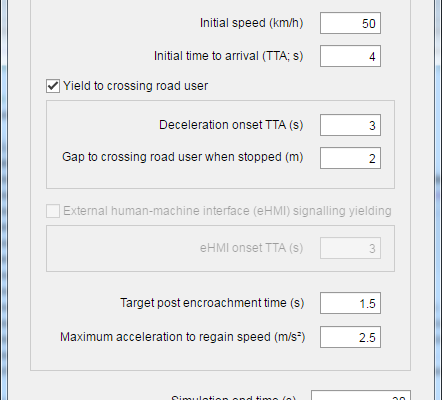Toggle the eHMI signalling yielding checkbox
This screenshot has width=442, height=400.
pos(53,211)
